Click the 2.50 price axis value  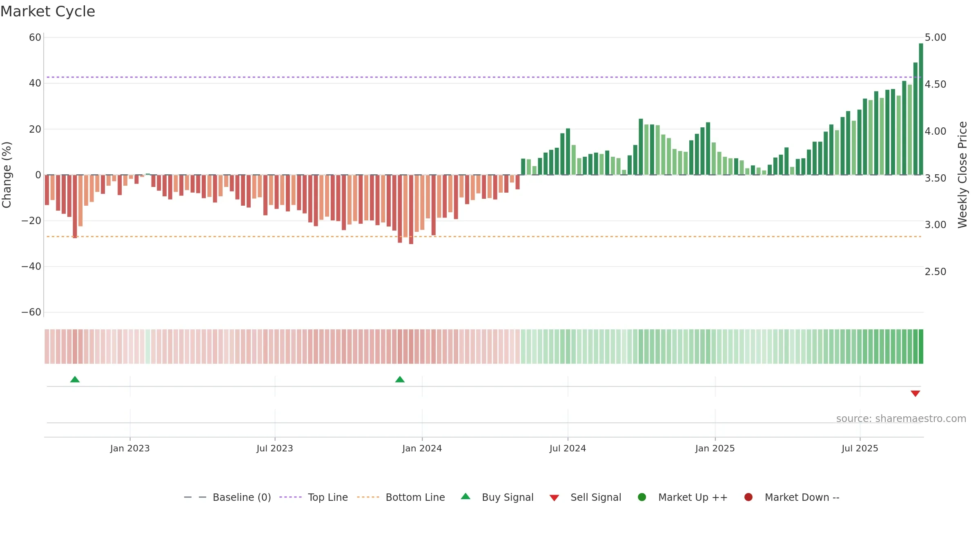pos(935,272)
